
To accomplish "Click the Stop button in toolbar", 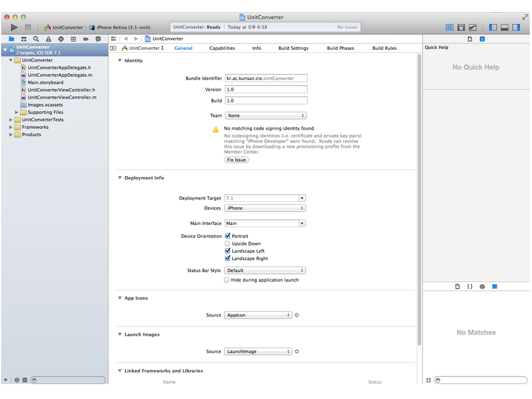I will 28,27.
